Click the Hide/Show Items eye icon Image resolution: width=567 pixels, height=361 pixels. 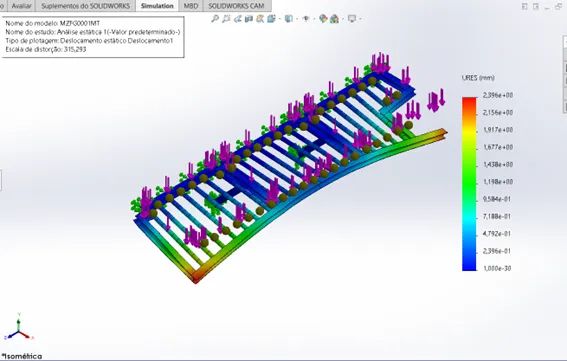click(x=306, y=19)
